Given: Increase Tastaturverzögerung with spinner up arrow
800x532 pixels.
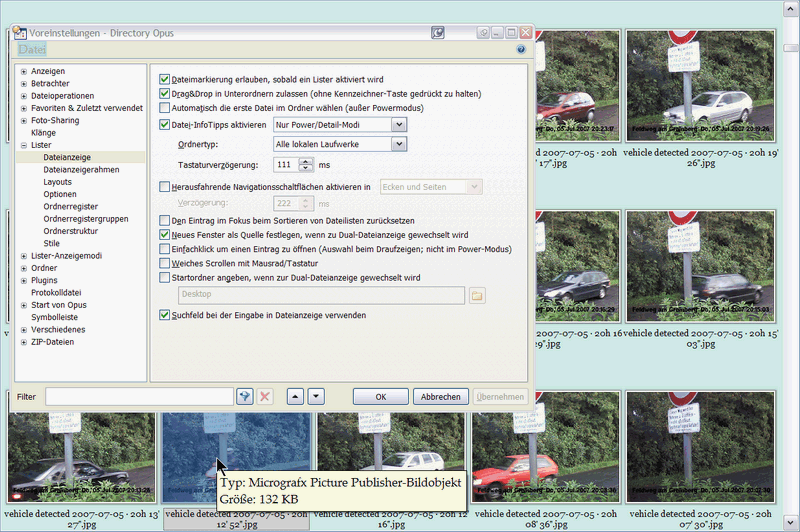Looking at the screenshot, I should point(306,161).
